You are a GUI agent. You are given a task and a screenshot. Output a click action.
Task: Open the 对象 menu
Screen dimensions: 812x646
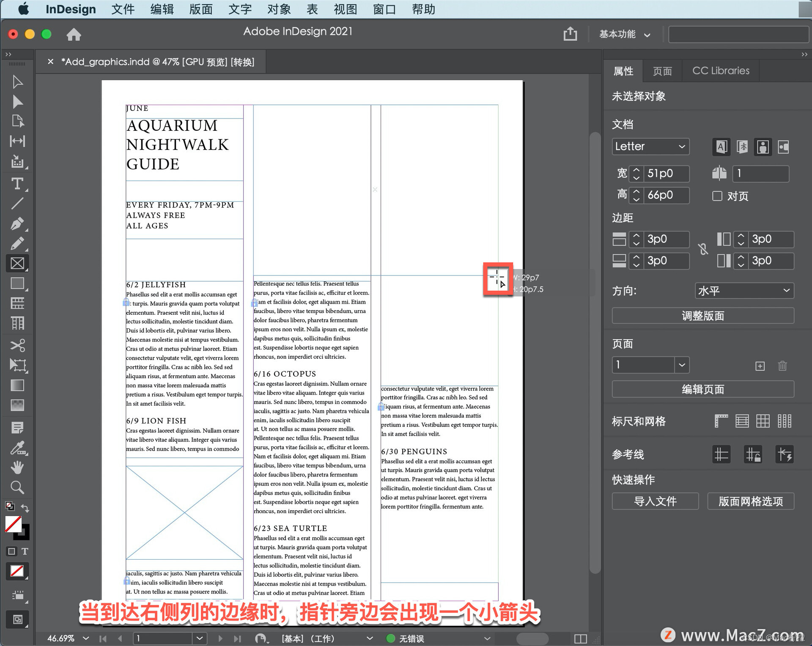pos(279,9)
